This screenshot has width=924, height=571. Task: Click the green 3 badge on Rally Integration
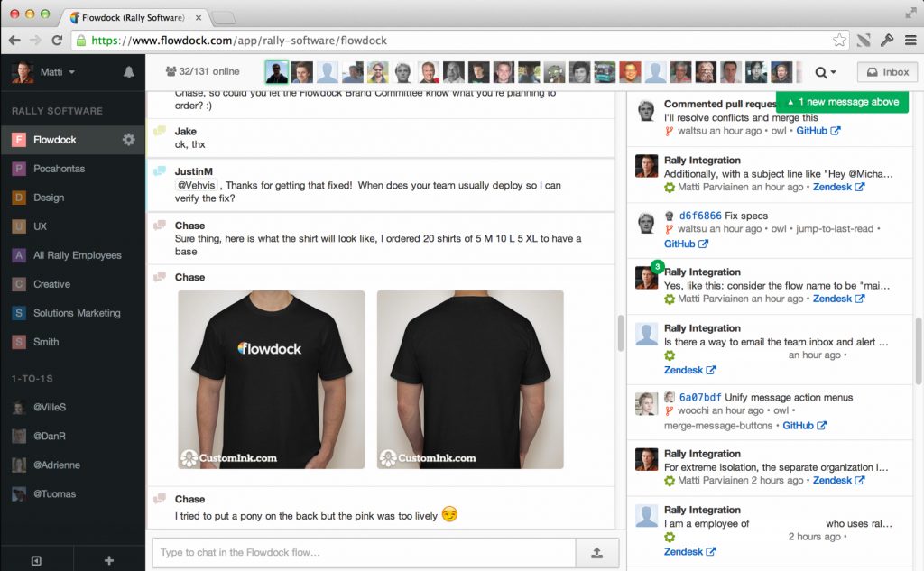[x=657, y=266]
